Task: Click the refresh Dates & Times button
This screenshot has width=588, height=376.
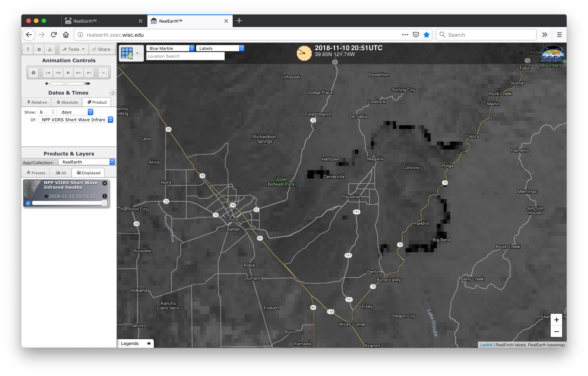Action: pos(113,93)
